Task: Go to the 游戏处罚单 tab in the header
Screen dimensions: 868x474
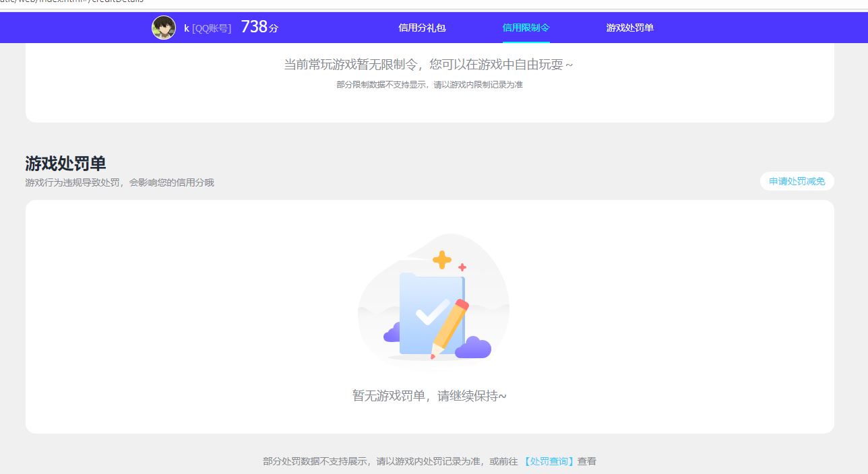Action: pos(629,28)
